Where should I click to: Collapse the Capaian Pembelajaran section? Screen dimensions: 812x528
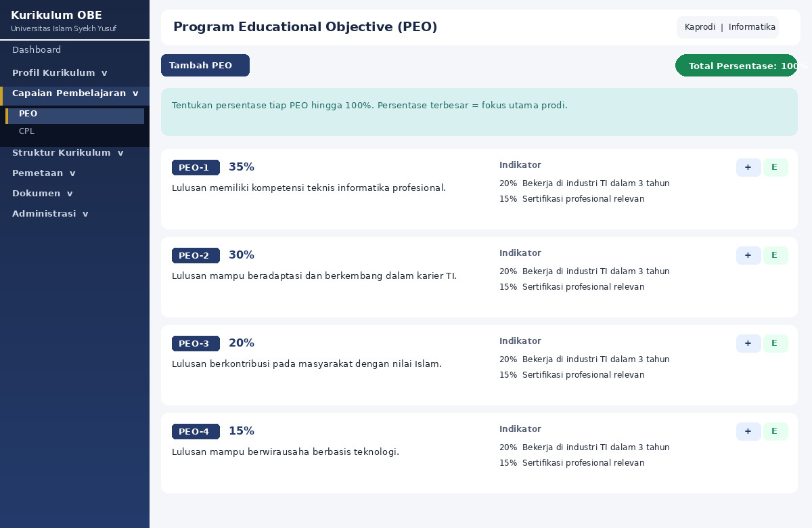pos(74,93)
